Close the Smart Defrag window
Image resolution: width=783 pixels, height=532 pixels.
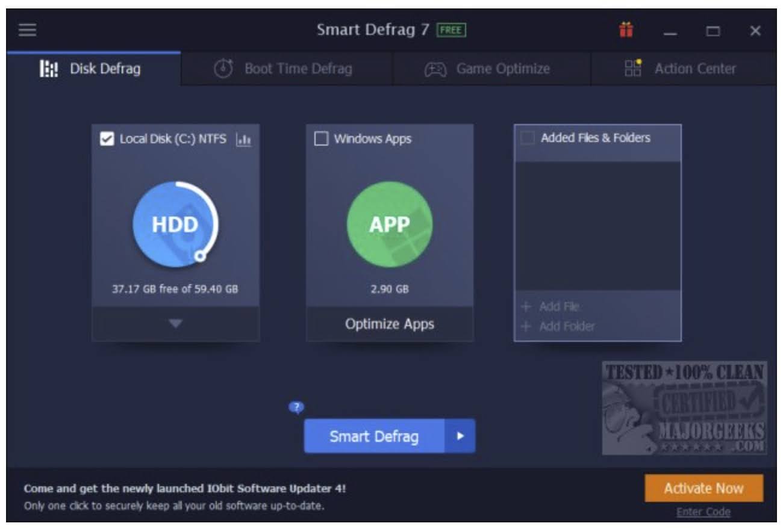pos(755,31)
